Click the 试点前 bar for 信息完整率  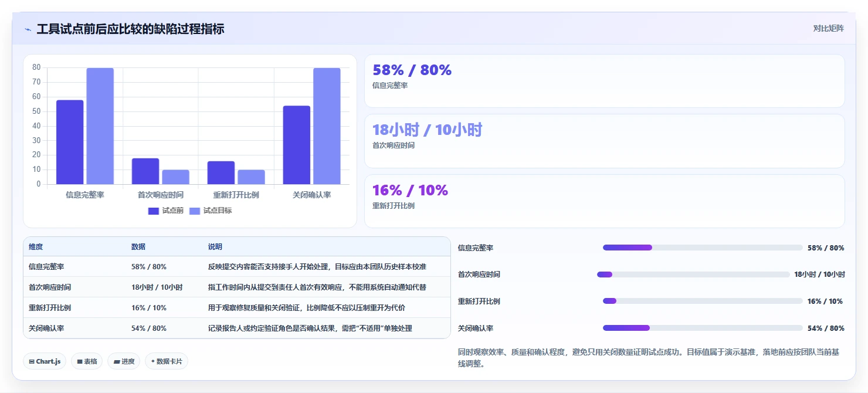tap(70, 143)
